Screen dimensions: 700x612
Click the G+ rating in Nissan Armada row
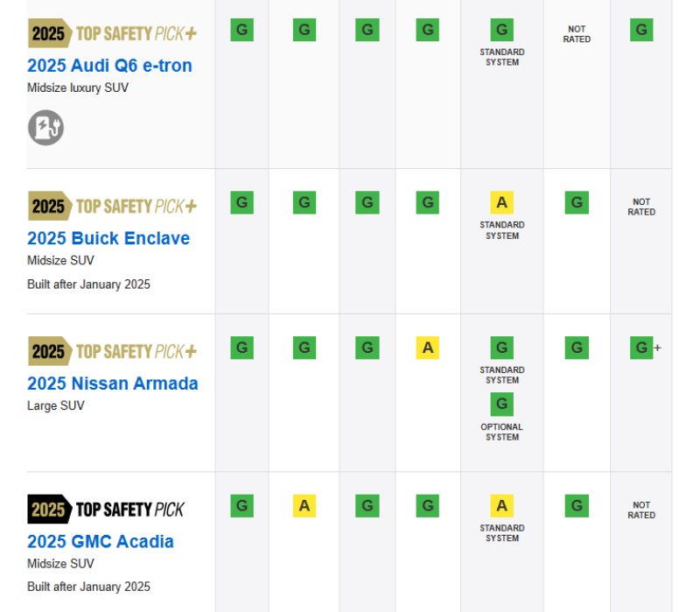[645, 348]
